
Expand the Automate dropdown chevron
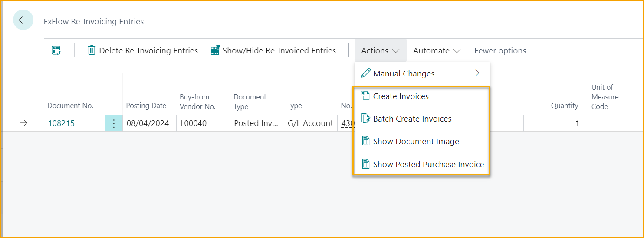coord(457,51)
